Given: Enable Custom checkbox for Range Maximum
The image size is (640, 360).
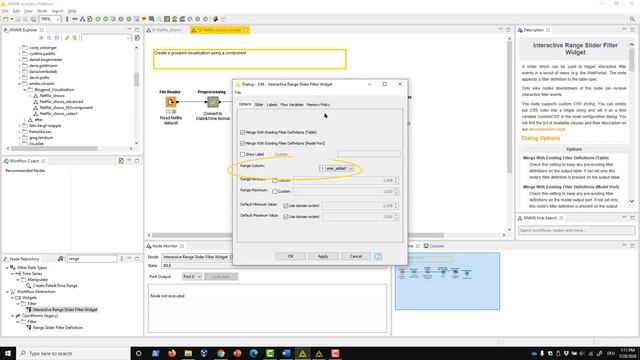Looking at the screenshot, I should pos(275,191).
